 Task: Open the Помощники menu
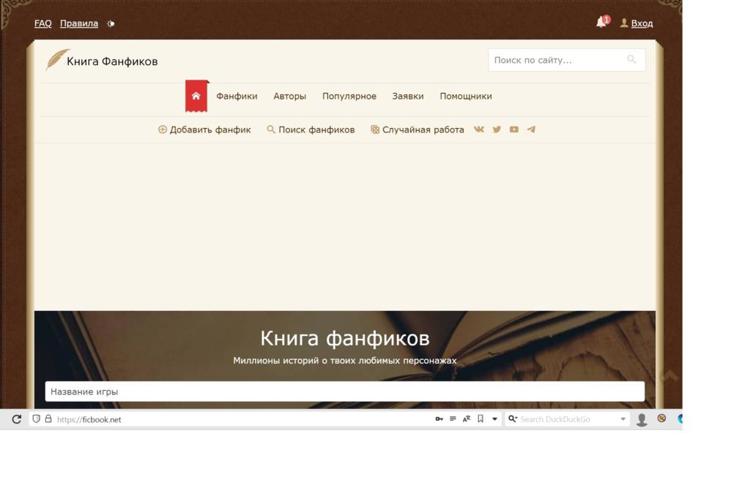pyautogui.click(x=466, y=96)
